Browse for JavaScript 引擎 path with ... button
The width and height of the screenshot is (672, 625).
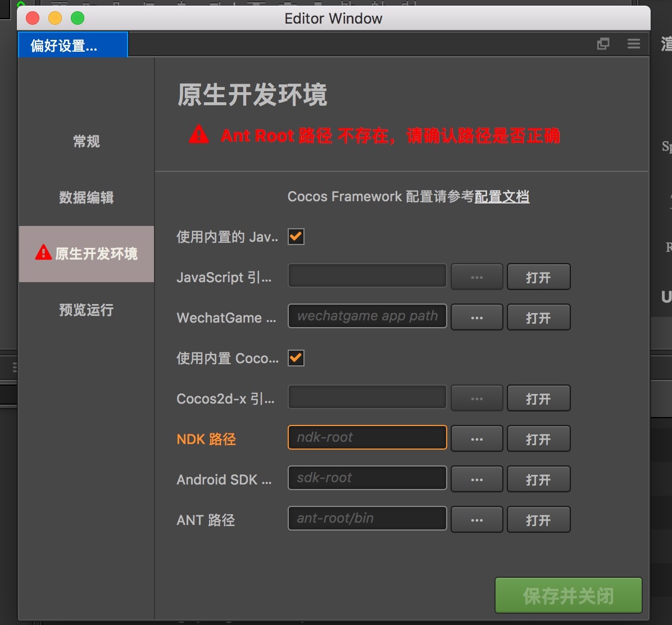[x=477, y=277]
